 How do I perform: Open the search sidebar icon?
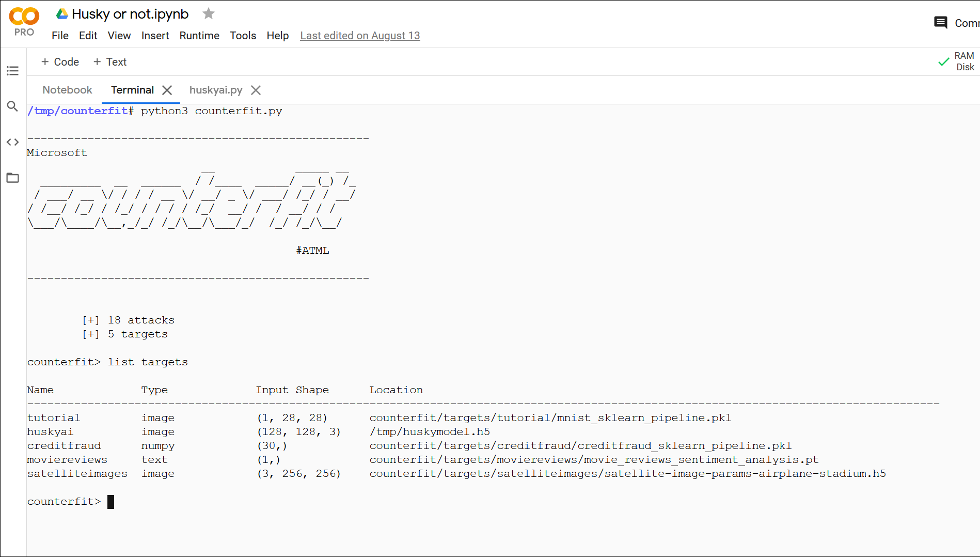tap(12, 106)
